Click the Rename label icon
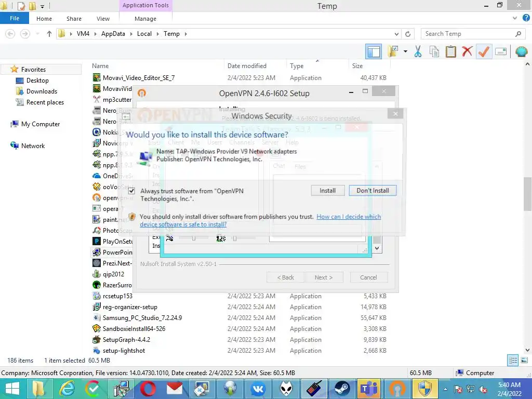Image resolution: width=532 pixels, height=399 pixels. (501, 52)
